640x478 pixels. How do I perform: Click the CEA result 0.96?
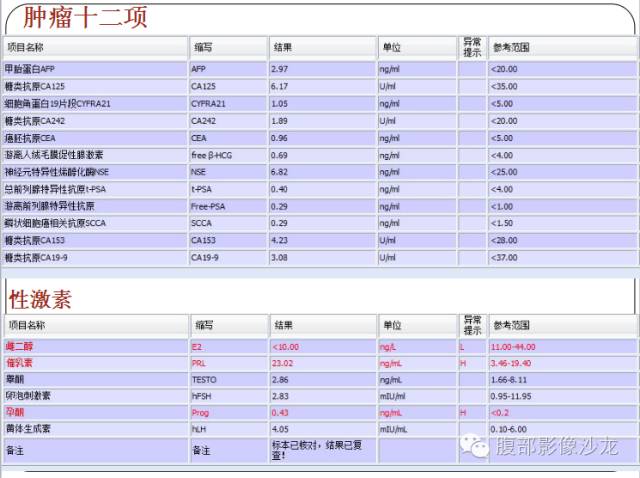pos(280,138)
